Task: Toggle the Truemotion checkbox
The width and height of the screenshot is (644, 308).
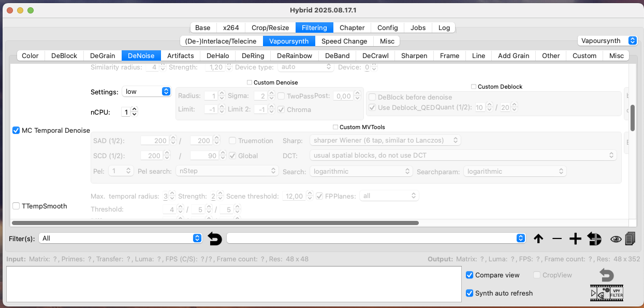Action: (232, 141)
